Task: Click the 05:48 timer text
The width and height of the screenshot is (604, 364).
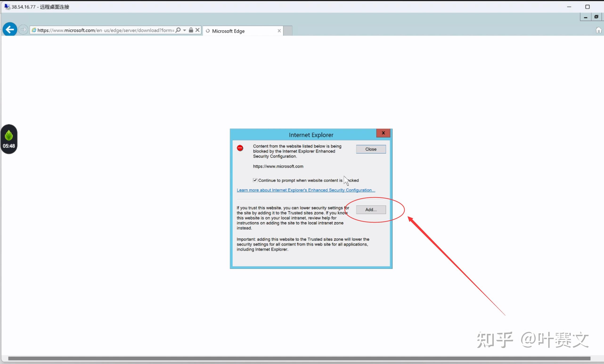Action: 9,146
